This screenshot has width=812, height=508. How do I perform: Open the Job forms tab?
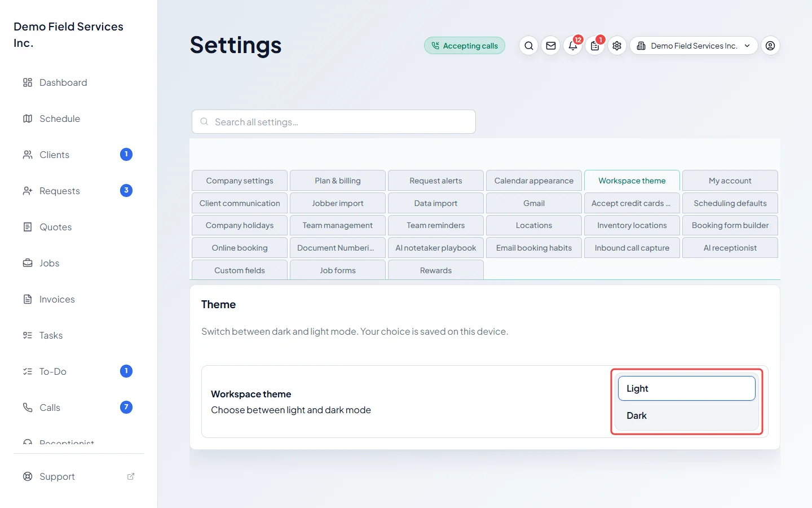coord(338,270)
